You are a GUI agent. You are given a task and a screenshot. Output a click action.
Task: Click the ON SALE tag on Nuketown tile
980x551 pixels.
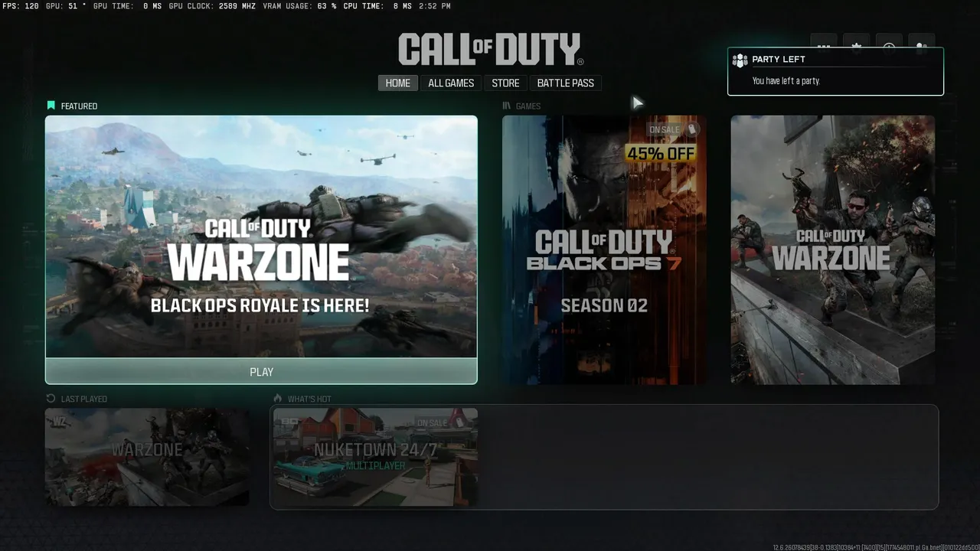[441, 422]
